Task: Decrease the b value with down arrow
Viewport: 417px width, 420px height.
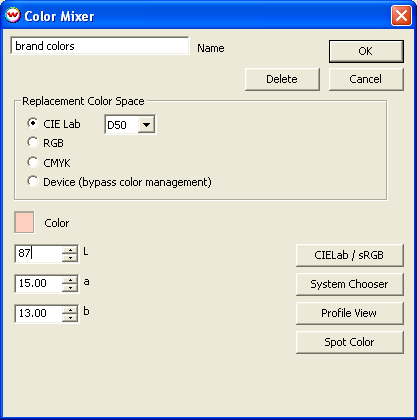Action: click(x=70, y=317)
